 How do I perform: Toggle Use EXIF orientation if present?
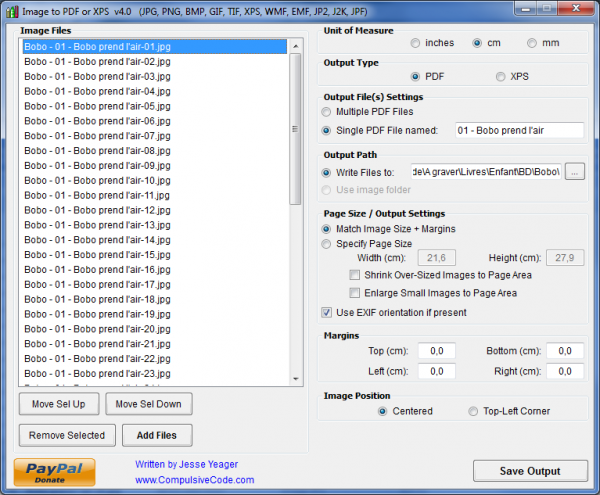pyautogui.click(x=327, y=312)
